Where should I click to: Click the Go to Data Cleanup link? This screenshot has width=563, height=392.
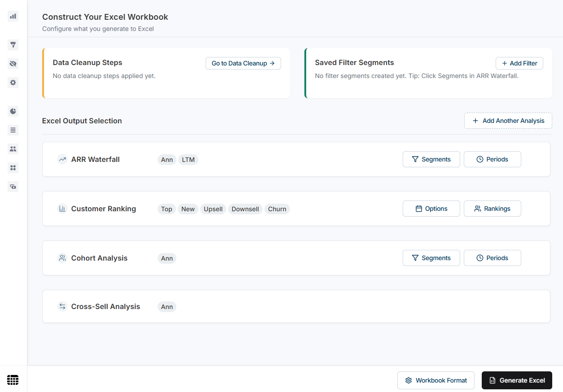[x=243, y=63]
